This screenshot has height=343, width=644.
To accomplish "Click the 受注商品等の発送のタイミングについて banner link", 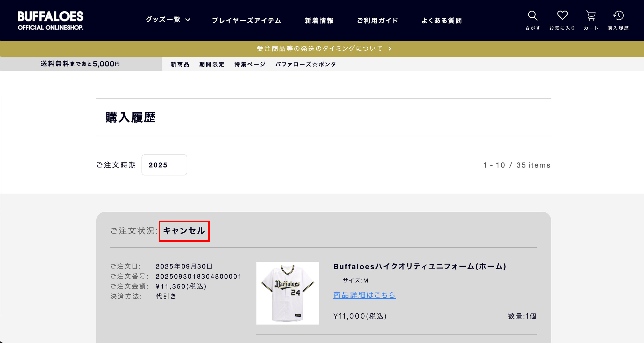I will (320, 49).
